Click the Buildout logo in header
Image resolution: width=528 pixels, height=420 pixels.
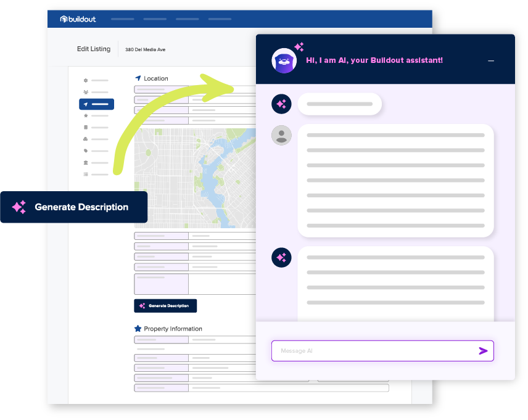[78, 19]
